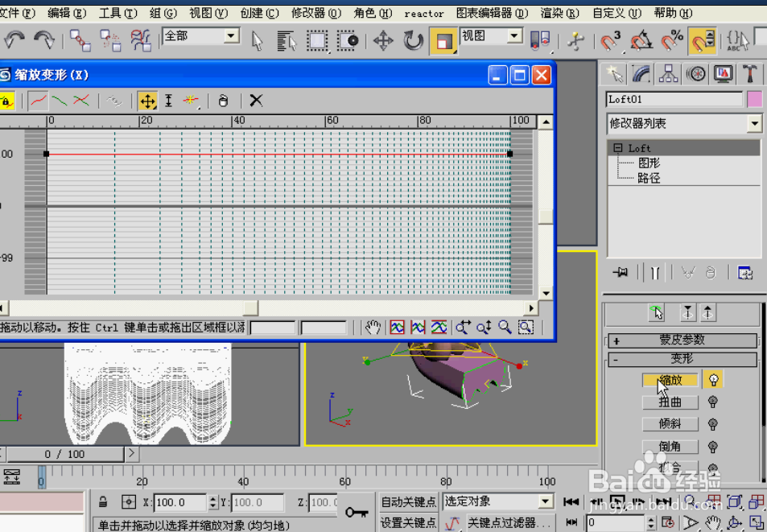Click the insert corner point icon

pos(191,101)
